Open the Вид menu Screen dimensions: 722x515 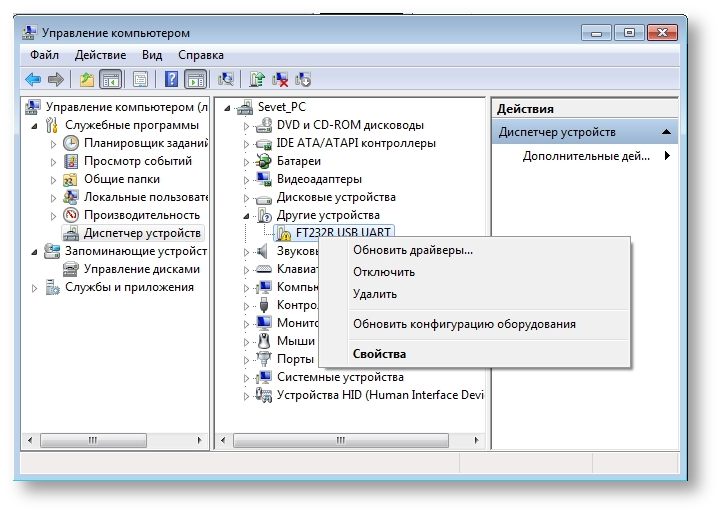coord(152,55)
